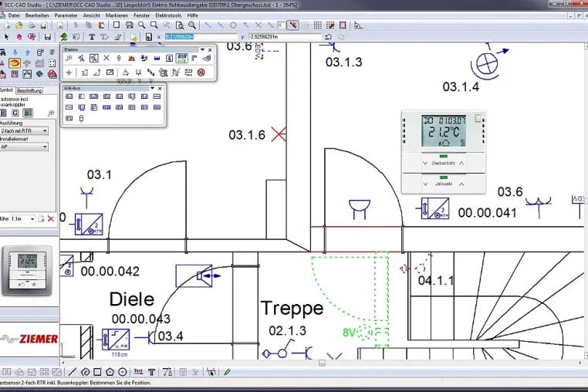Screen dimensions: 588x392
Task: Click the redo arrow icon
Action: click(341, 37)
